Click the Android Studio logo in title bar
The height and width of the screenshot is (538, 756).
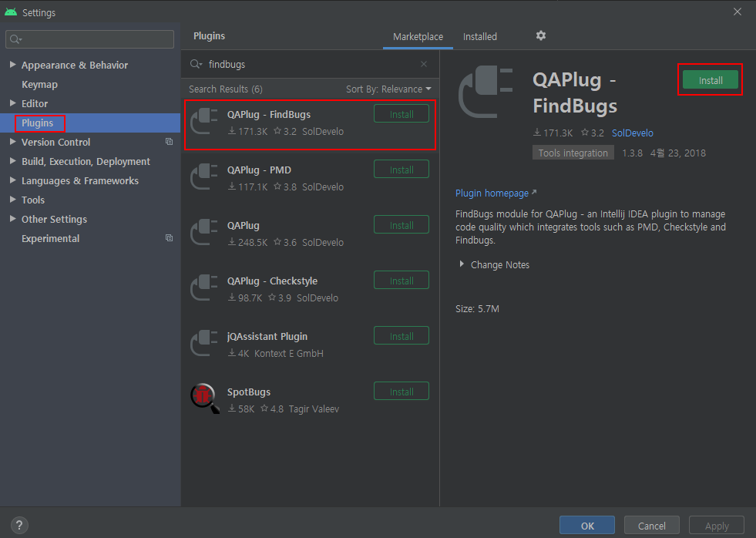click(x=11, y=12)
